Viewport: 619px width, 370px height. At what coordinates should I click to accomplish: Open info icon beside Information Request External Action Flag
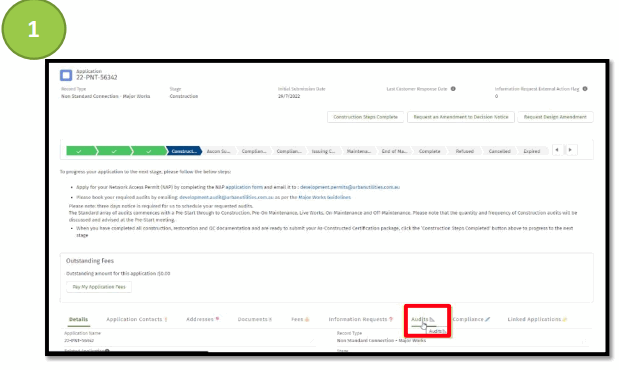pos(585,89)
